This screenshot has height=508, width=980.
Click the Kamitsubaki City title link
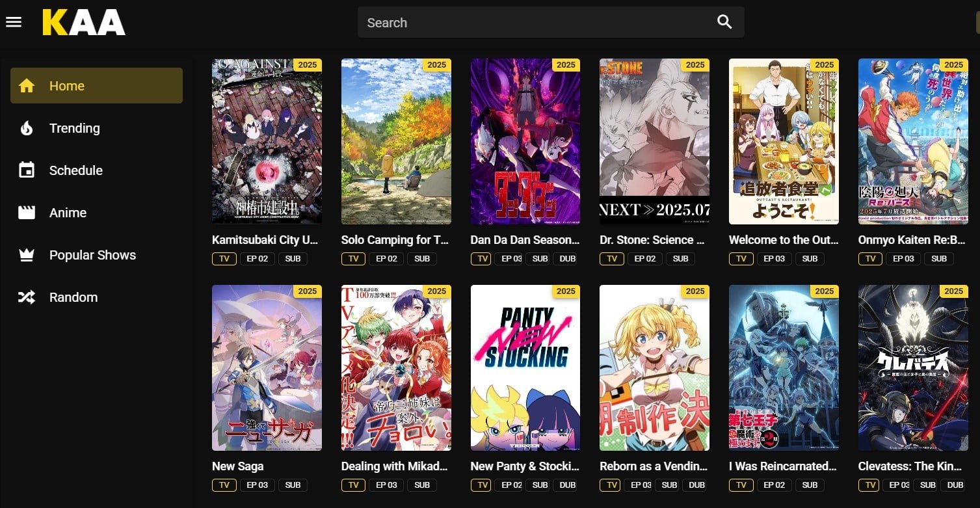[x=265, y=240]
